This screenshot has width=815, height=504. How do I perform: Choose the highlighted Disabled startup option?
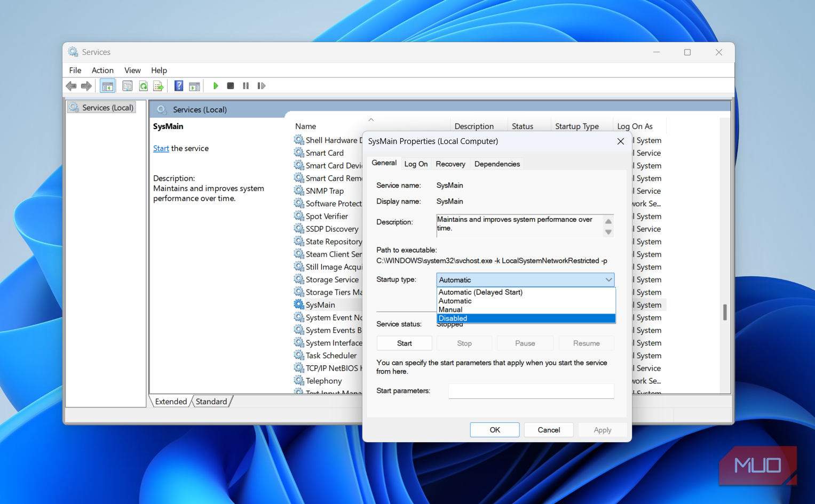tap(526, 318)
